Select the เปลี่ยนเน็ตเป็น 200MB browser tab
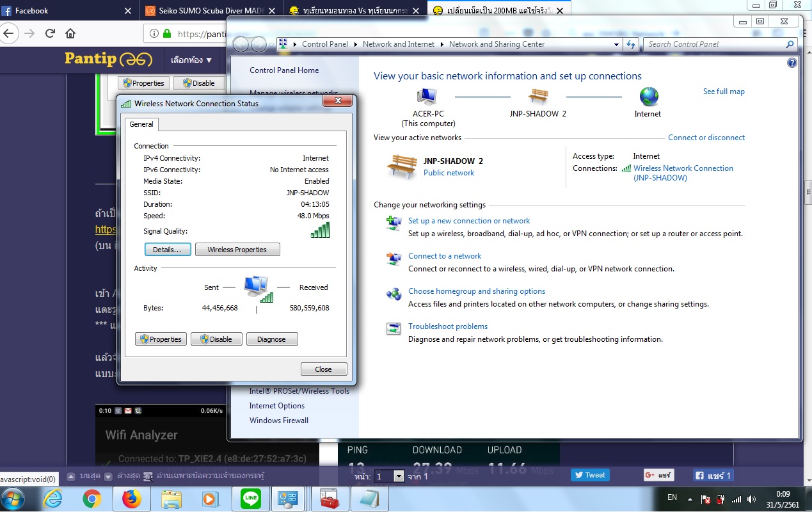 [499, 11]
